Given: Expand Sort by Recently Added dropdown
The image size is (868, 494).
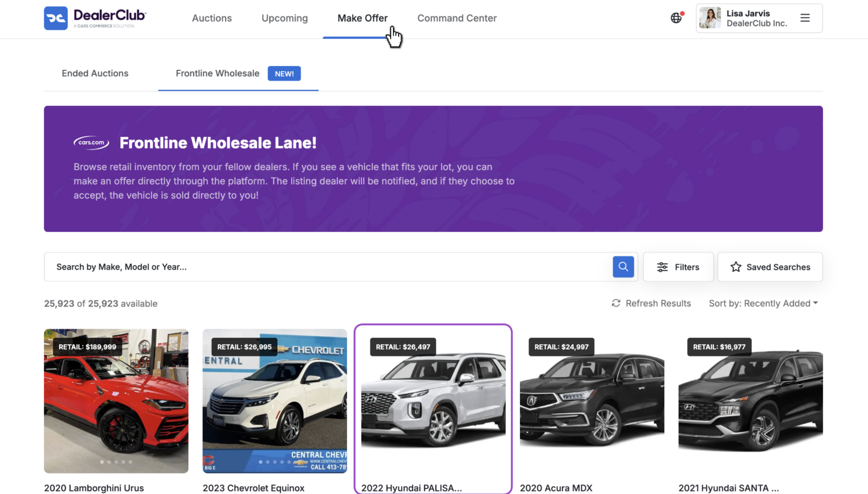Looking at the screenshot, I should coord(763,303).
